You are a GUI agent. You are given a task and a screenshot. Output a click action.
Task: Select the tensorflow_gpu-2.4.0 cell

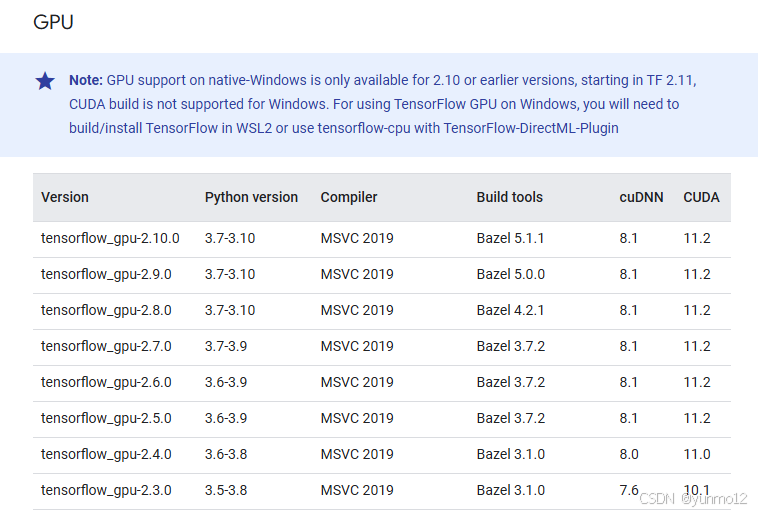pyautogui.click(x=106, y=454)
